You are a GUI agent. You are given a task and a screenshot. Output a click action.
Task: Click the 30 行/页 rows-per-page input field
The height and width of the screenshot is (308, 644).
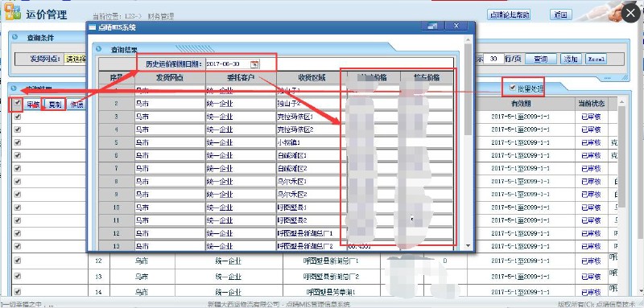coord(493,59)
